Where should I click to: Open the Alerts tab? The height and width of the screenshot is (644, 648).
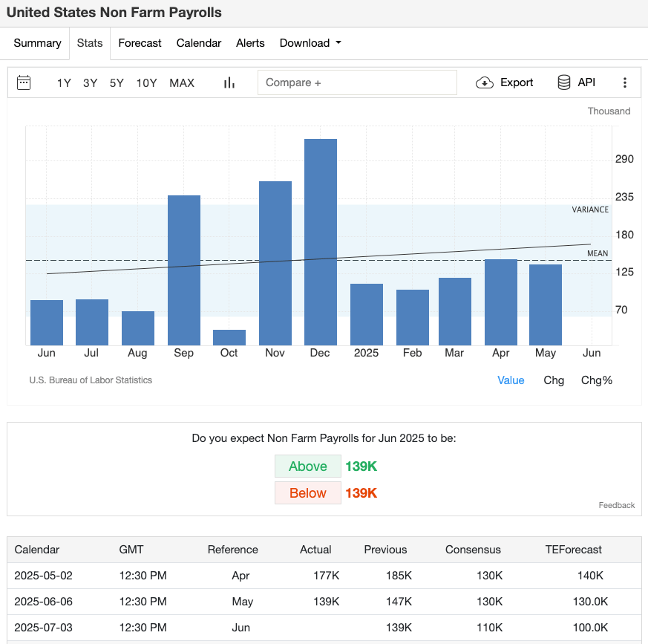[250, 43]
